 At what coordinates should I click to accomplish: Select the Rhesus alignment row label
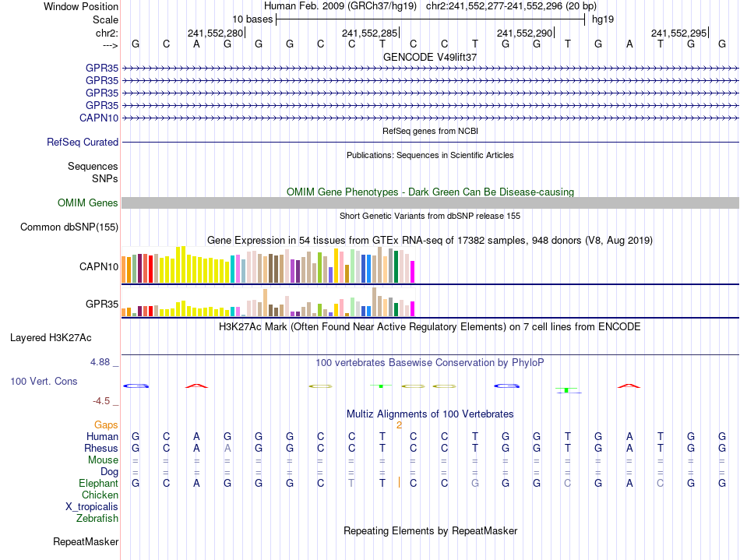tap(101, 448)
